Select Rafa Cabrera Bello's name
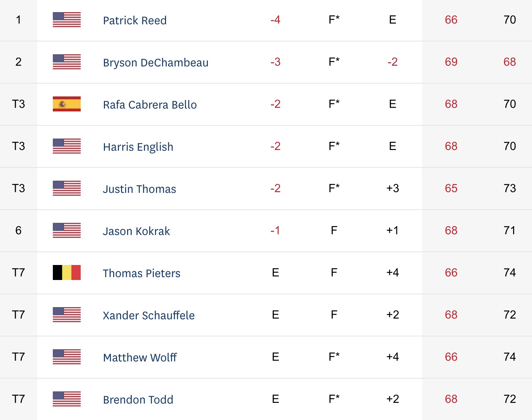532x420 pixels. [150, 105]
